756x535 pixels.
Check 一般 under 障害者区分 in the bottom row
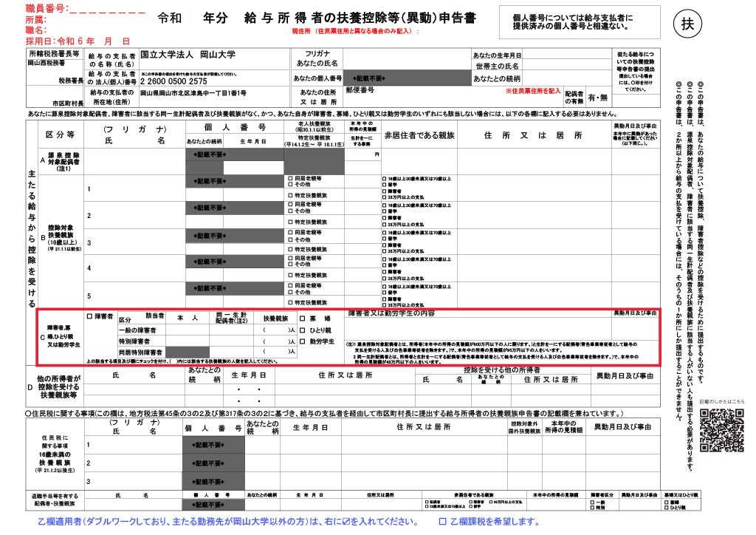(593, 502)
